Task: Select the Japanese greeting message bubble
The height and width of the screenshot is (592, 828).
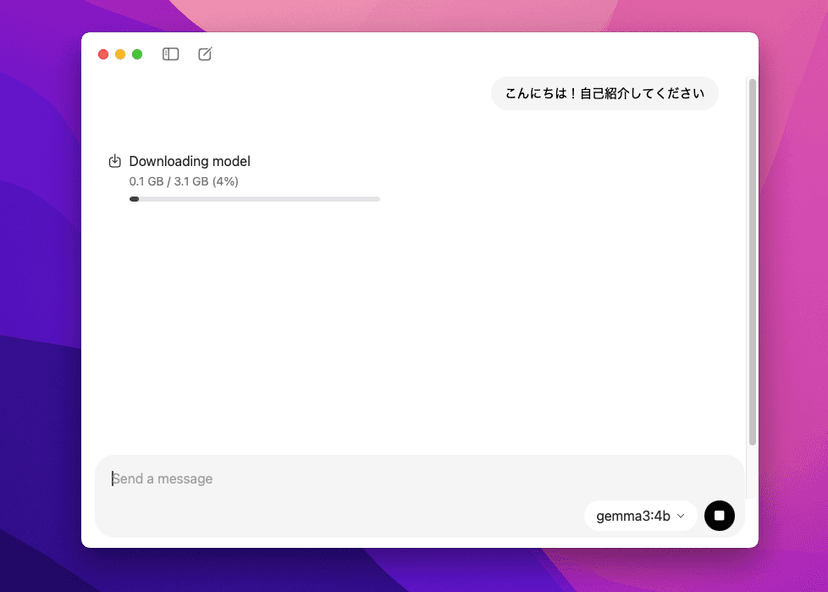Action: coord(604,93)
